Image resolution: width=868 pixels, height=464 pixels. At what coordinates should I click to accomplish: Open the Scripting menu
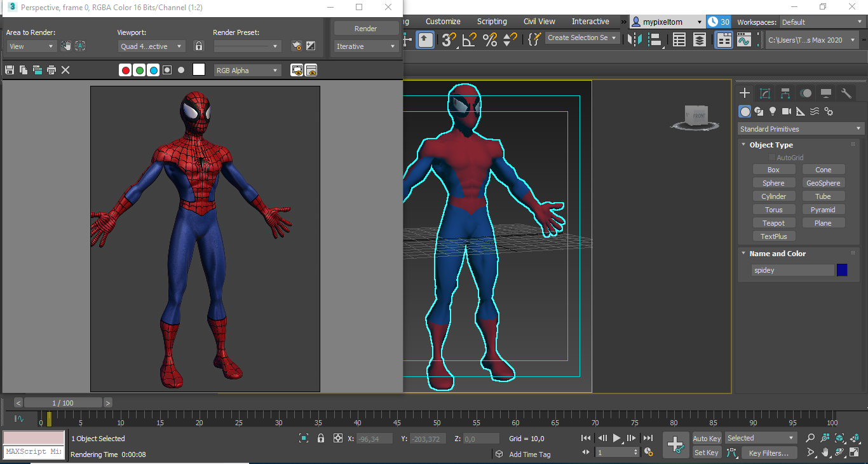coord(492,22)
